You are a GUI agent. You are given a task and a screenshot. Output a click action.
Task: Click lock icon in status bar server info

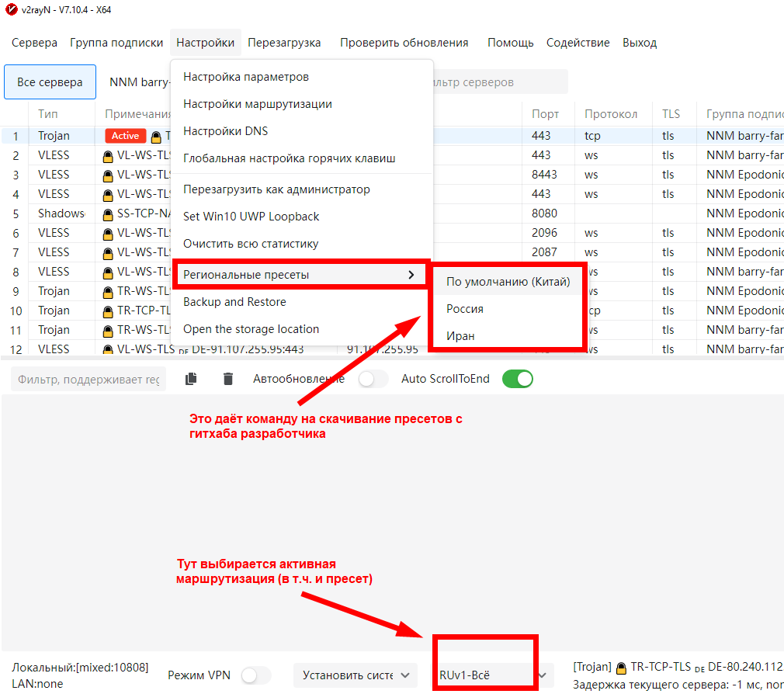pos(621,668)
